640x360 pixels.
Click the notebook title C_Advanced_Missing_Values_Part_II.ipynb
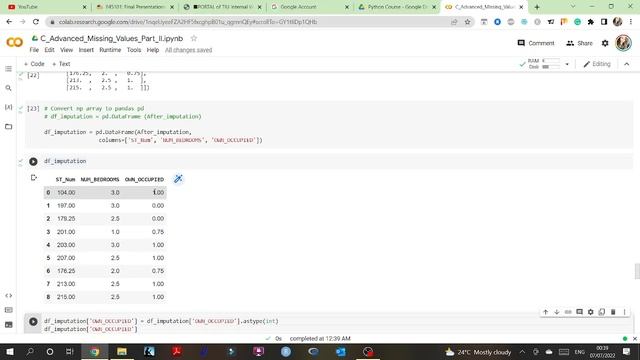click(x=111, y=38)
